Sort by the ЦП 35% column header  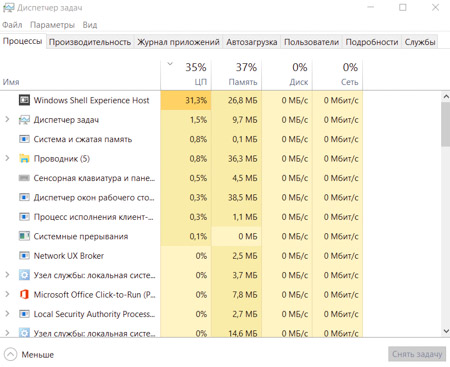(186, 75)
